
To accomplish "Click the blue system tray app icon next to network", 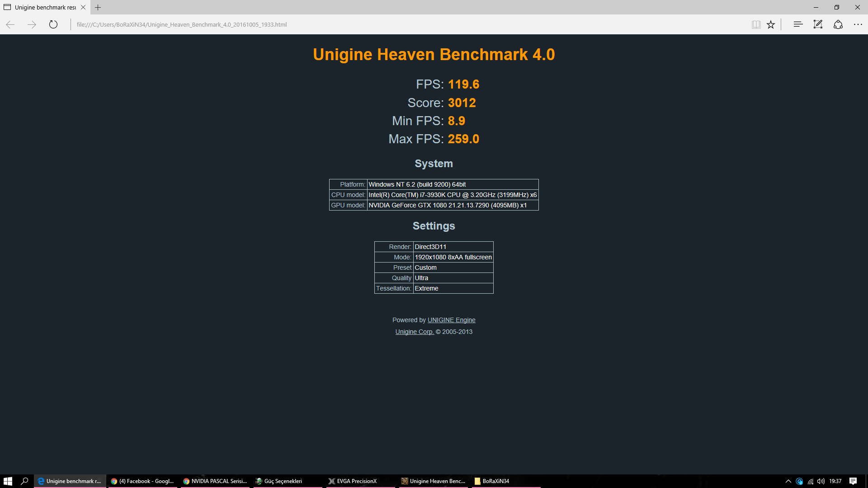I will [799, 481].
